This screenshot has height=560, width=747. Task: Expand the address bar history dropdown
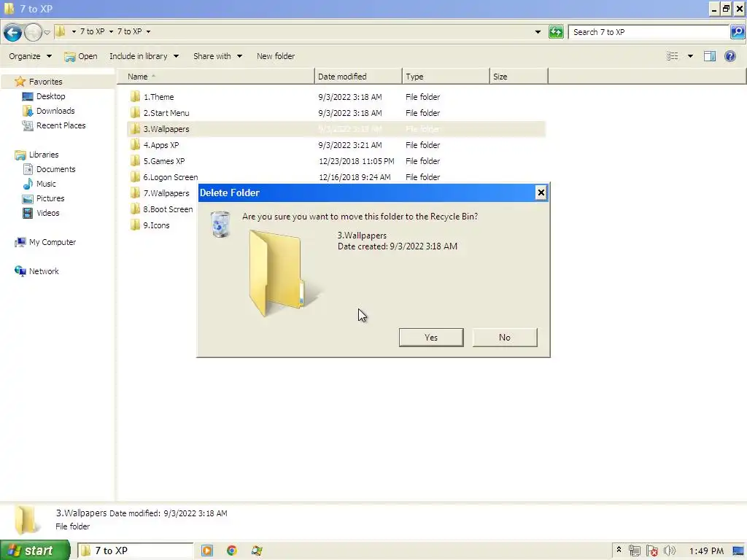click(538, 32)
